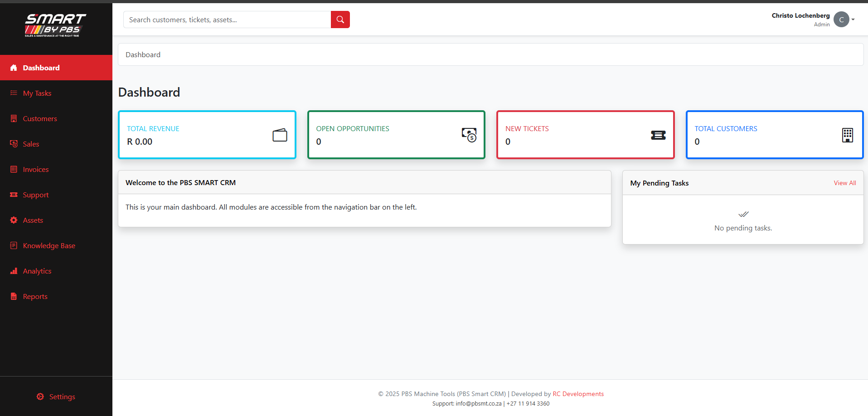Click the money icon on Open Opportunities card
Image resolution: width=868 pixels, height=416 pixels.
click(469, 135)
